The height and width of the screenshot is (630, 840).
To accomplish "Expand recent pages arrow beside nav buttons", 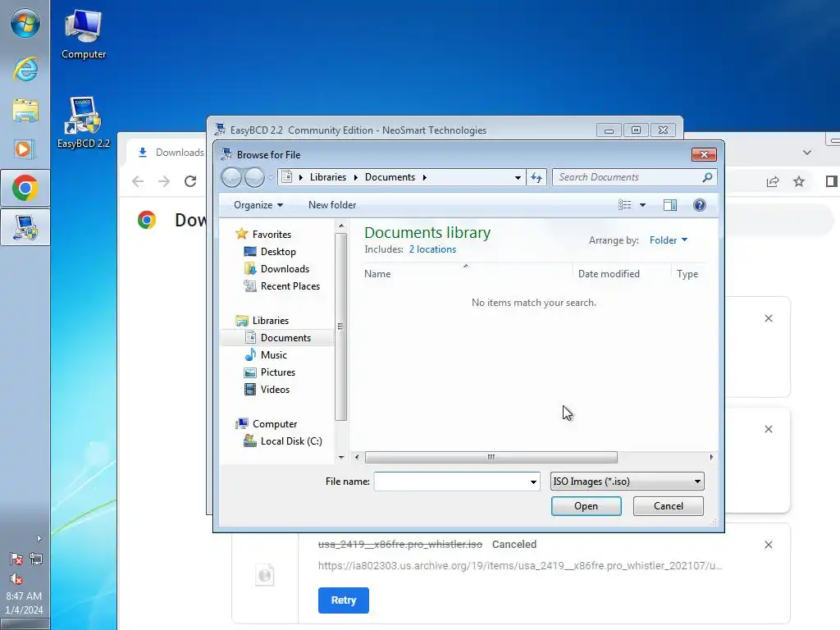I will [271, 177].
